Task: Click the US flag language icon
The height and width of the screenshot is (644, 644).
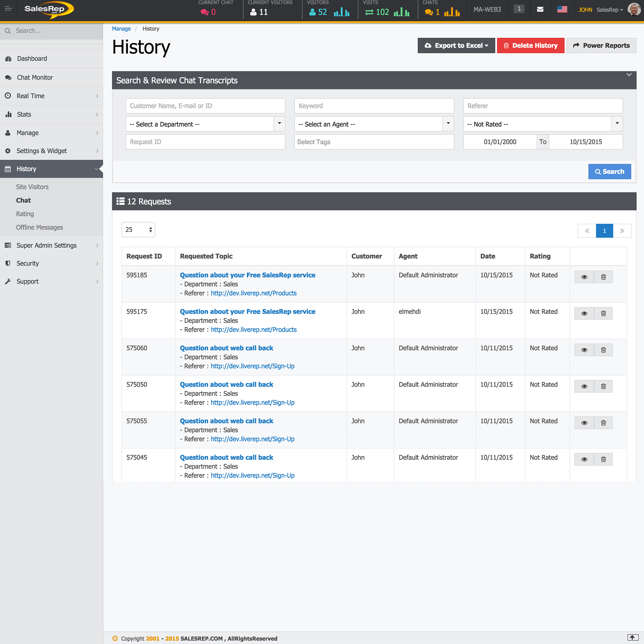Action: (562, 9)
